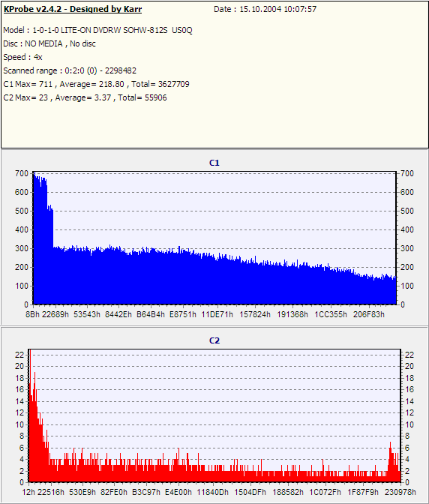429x504 pixels.
Task: Click the Disc NO MEDIA line
Action: pos(49,43)
